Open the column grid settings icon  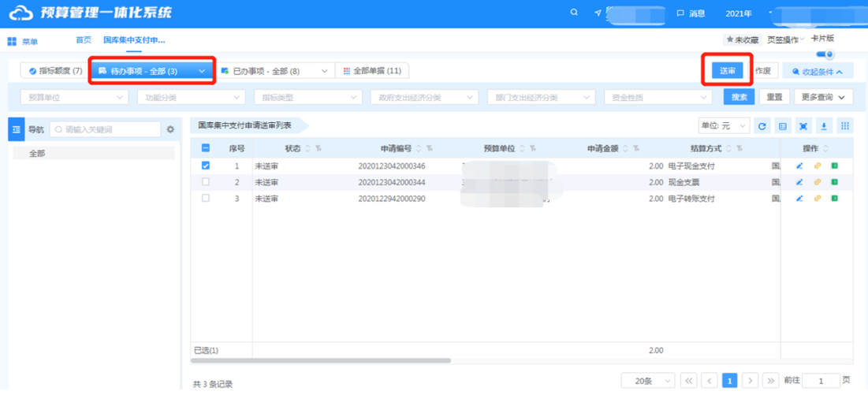tap(844, 126)
